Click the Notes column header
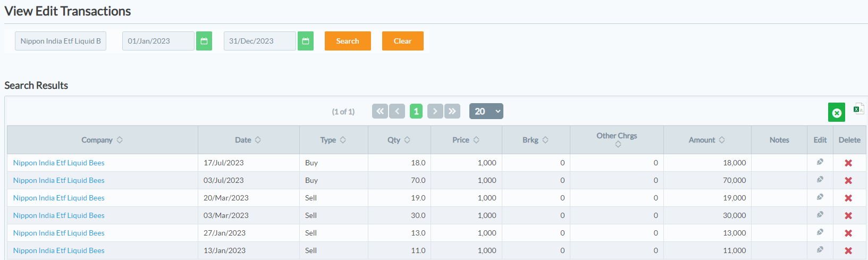868x260 pixels. pyautogui.click(x=779, y=140)
